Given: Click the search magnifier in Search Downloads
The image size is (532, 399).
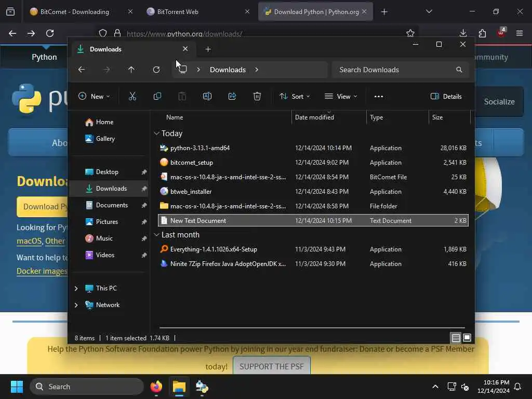Looking at the screenshot, I should 459,70.
